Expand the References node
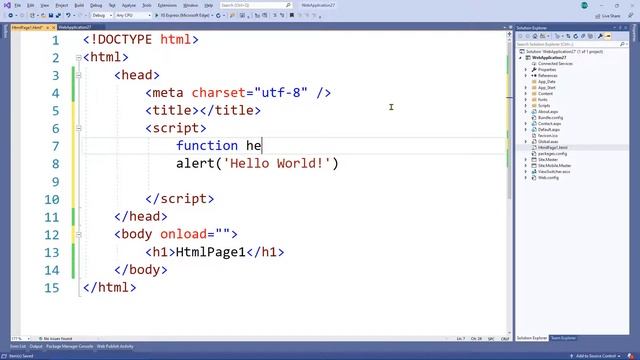The image size is (640, 360). 526,76
